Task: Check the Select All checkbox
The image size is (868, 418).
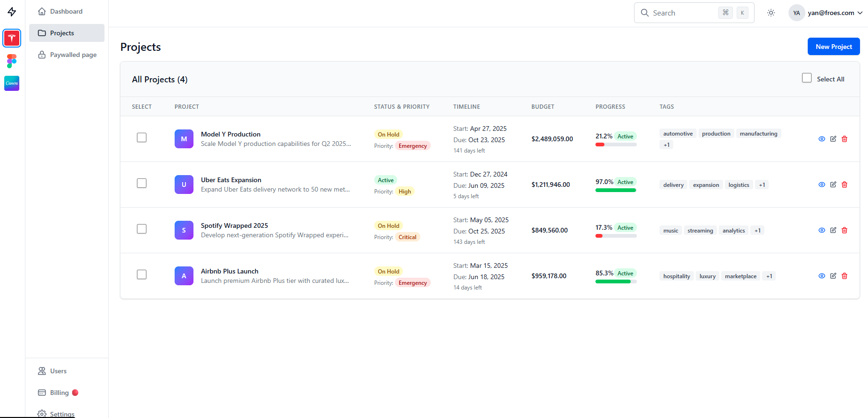Action: coord(806,78)
